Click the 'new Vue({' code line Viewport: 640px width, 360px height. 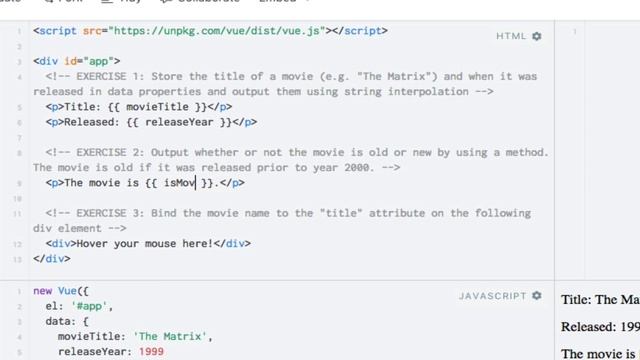[x=61, y=291]
